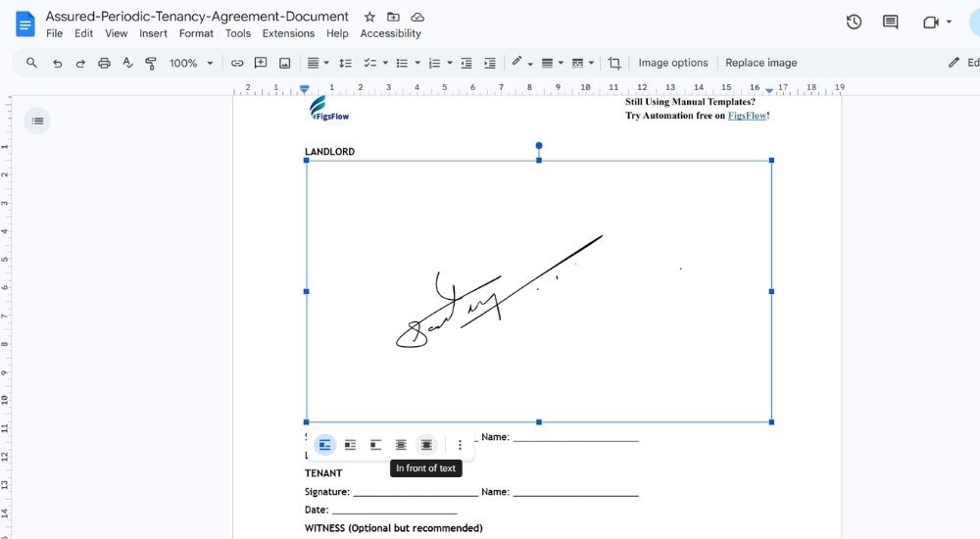
Task: Expand the numbered list options arrow
Action: pos(450,63)
